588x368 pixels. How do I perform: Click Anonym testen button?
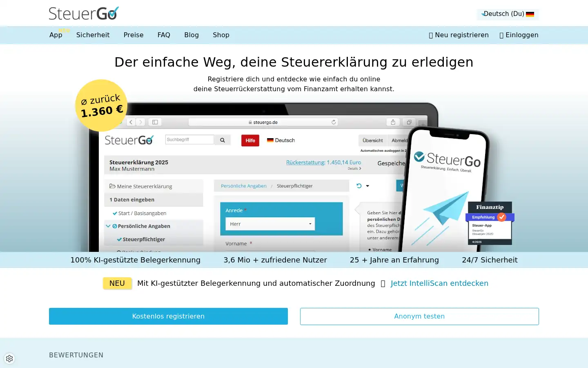[419, 316]
